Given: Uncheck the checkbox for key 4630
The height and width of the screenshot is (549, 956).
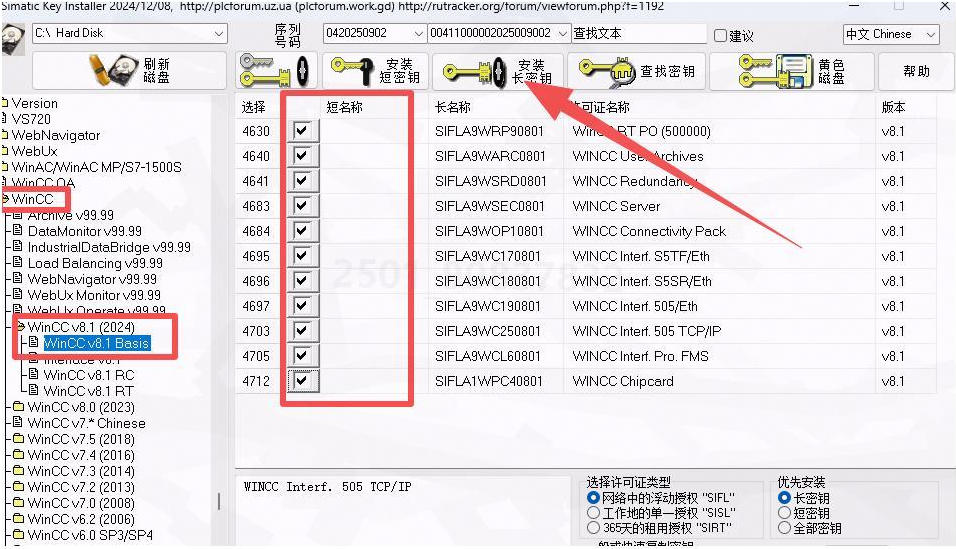Looking at the screenshot, I should [x=302, y=131].
